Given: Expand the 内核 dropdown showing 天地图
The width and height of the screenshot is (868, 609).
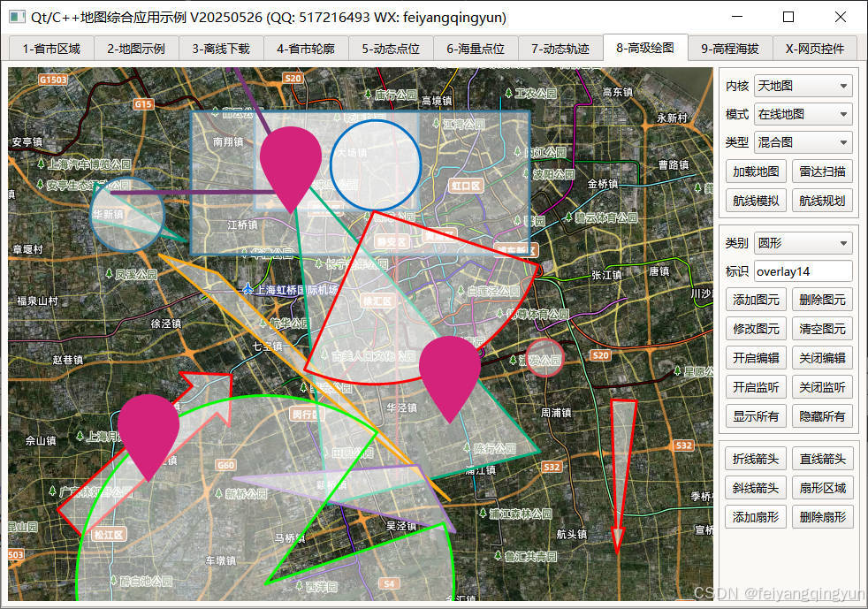Looking at the screenshot, I should pos(803,86).
